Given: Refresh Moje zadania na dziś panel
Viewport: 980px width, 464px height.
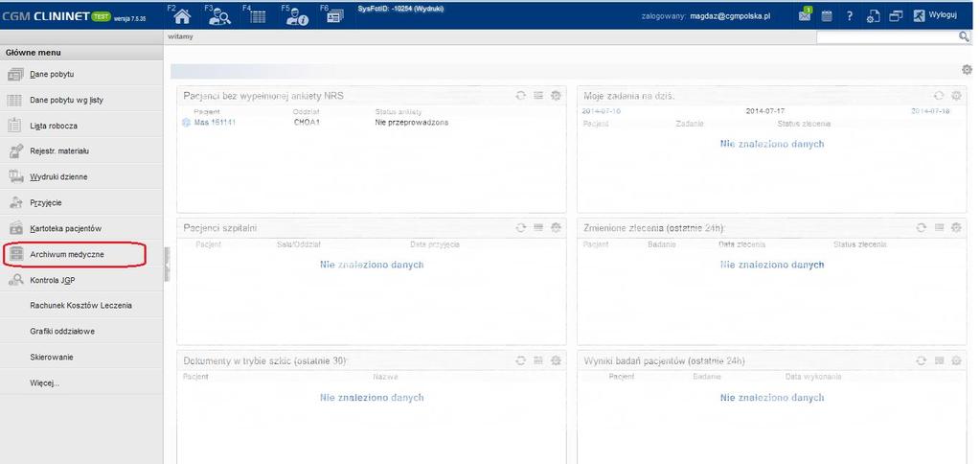Looking at the screenshot, I should click(938, 96).
